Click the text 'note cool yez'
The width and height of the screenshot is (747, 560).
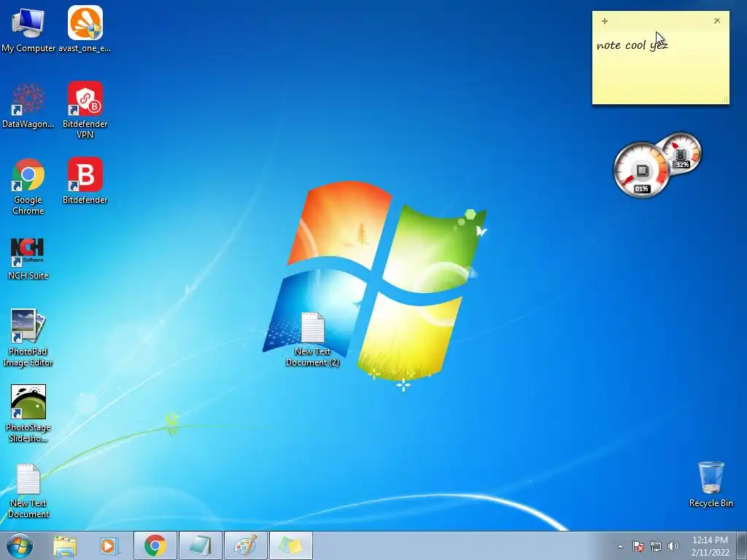632,45
